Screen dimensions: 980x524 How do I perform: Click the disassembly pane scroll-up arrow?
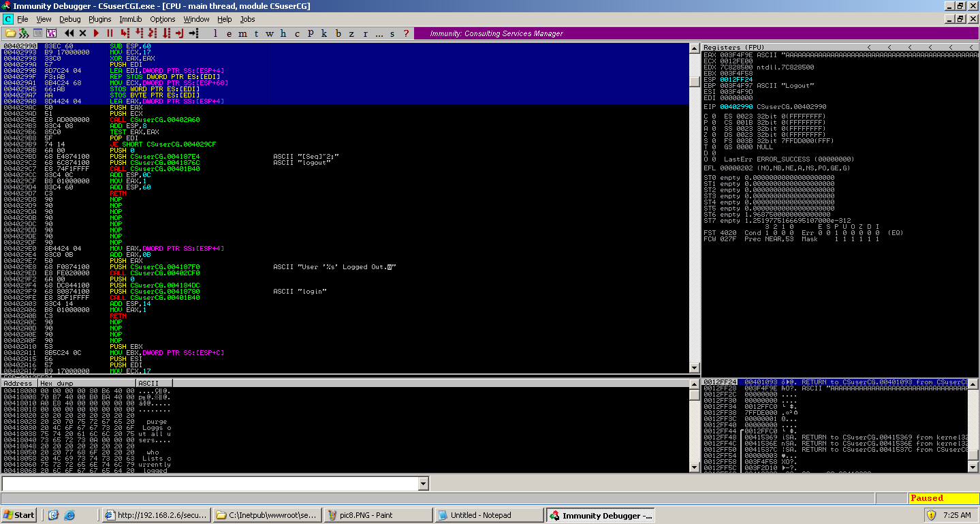pyautogui.click(x=695, y=47)
